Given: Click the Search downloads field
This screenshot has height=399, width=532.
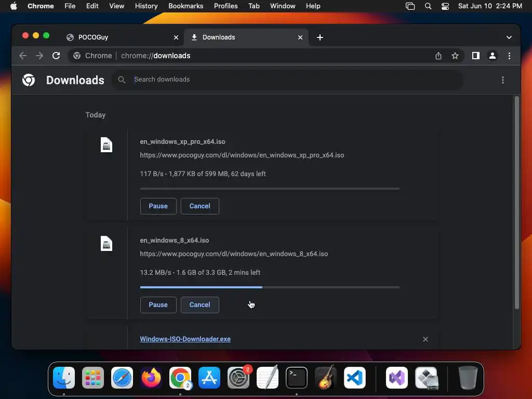Looking at the screenshot, I should tap(288, 79).
